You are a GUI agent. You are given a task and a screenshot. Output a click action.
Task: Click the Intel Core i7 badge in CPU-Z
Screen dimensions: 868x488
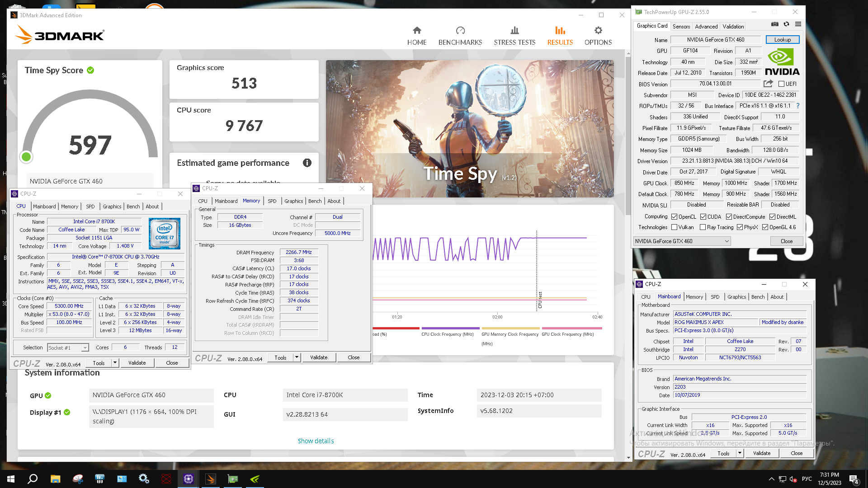click(165, 234)
